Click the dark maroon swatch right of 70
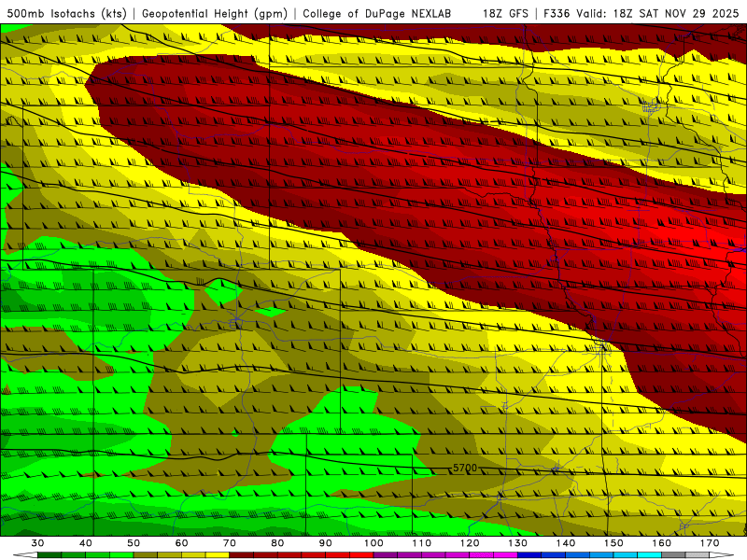747x560 pixels. [x=242, y=554]
